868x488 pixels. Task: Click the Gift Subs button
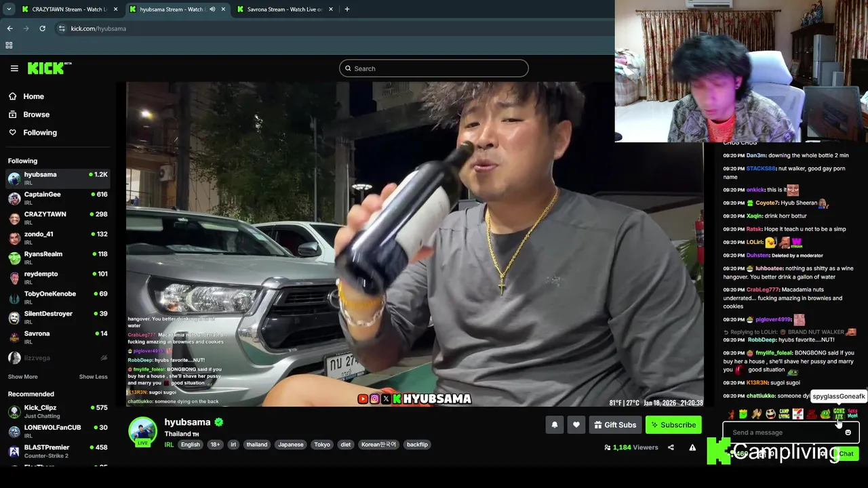tap(615, 425)
